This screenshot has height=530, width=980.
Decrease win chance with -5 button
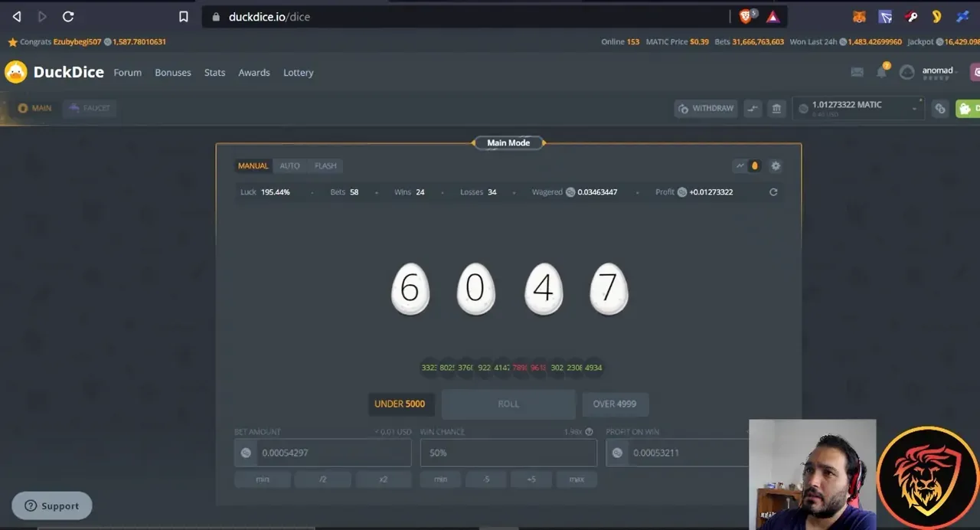(486, 479)
